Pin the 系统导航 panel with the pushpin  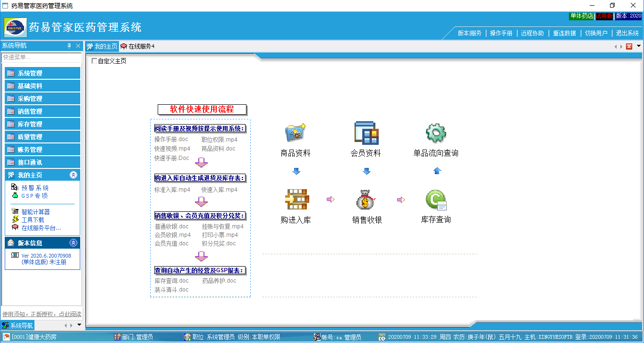click(x=69, y=46)
